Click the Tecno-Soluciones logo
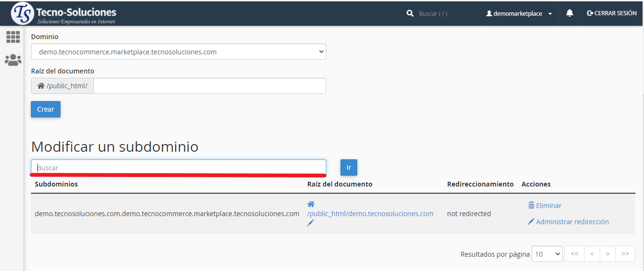Viewport: 644px width, 271px height. [63, 13]
